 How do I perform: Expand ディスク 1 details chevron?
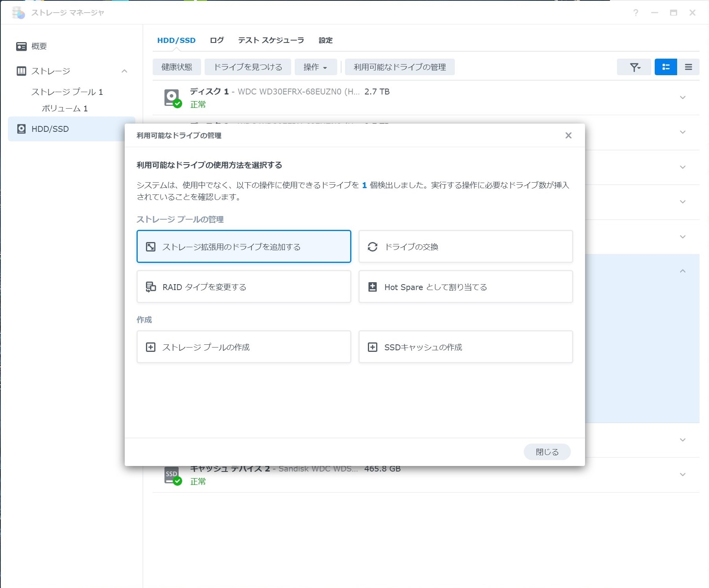coord(683,98)
